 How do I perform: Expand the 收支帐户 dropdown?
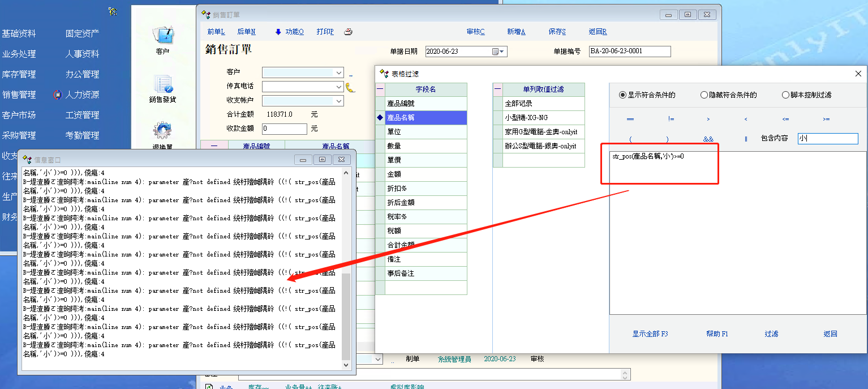click(x=339, y=101)
